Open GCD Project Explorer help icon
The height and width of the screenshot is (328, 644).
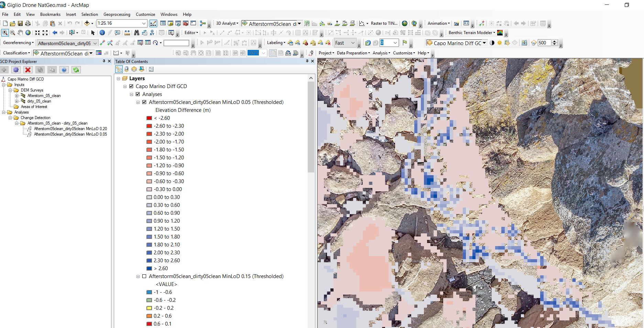64,70
